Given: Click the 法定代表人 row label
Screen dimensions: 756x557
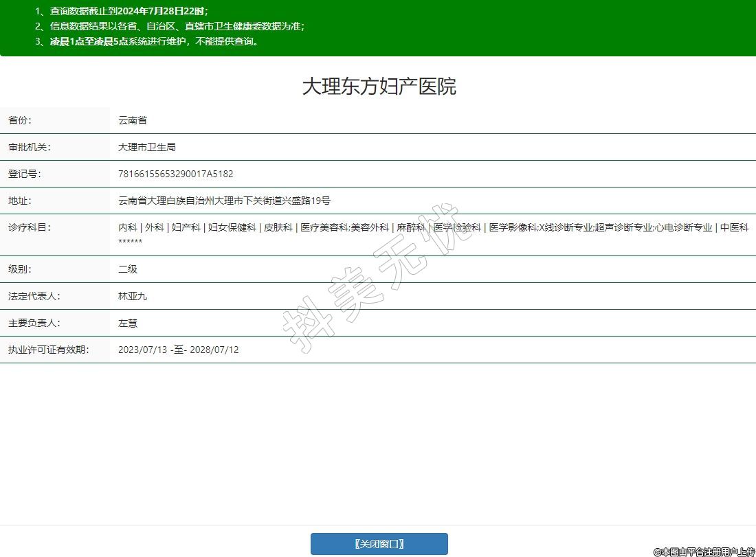Looking at the screenshot, I should point(34,296).
